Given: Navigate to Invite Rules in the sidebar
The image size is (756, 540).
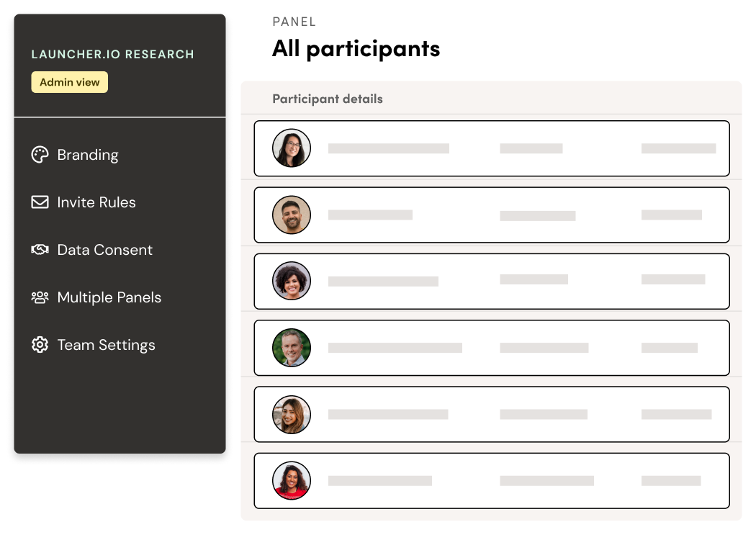Looking at the screenshot, I should coord(96,202).
